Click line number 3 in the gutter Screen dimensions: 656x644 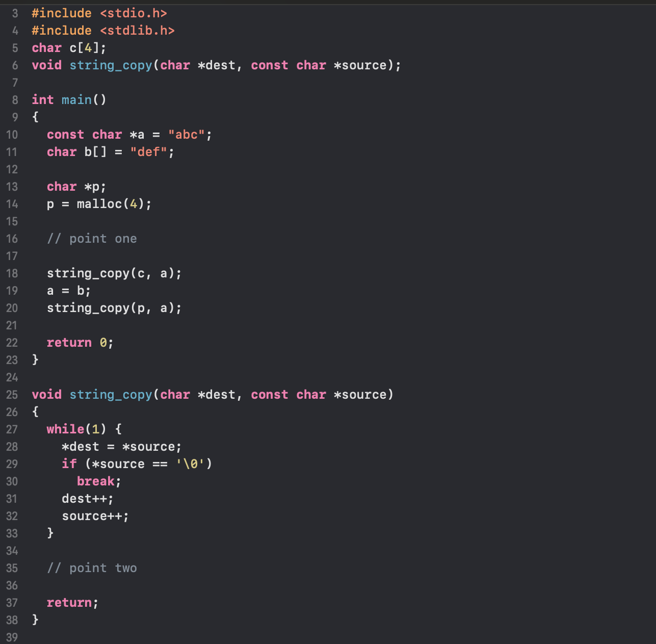tap(14, 13)
